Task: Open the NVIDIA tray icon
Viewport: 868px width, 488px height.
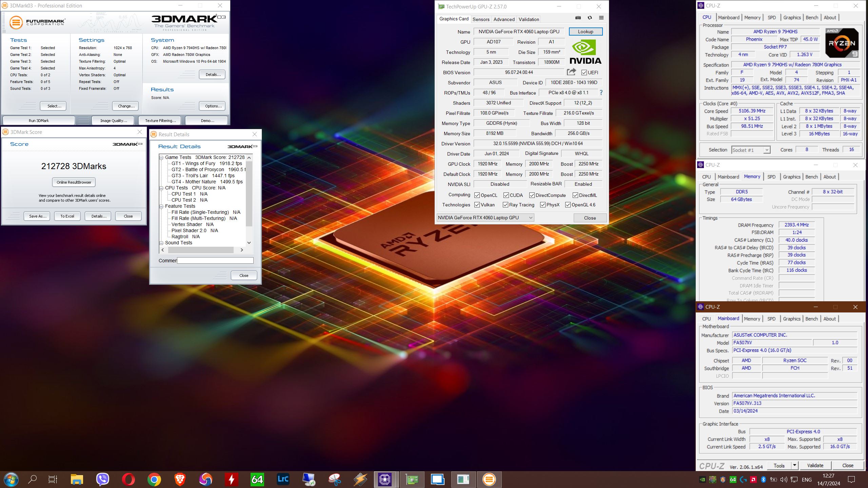Action: pyautogui.click(x=703, y=480)
